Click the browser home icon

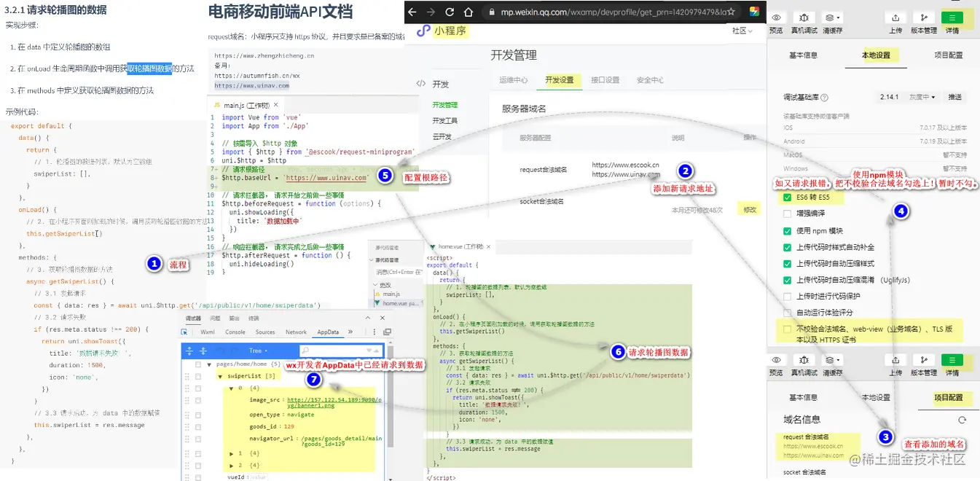[x=468, y=12]
